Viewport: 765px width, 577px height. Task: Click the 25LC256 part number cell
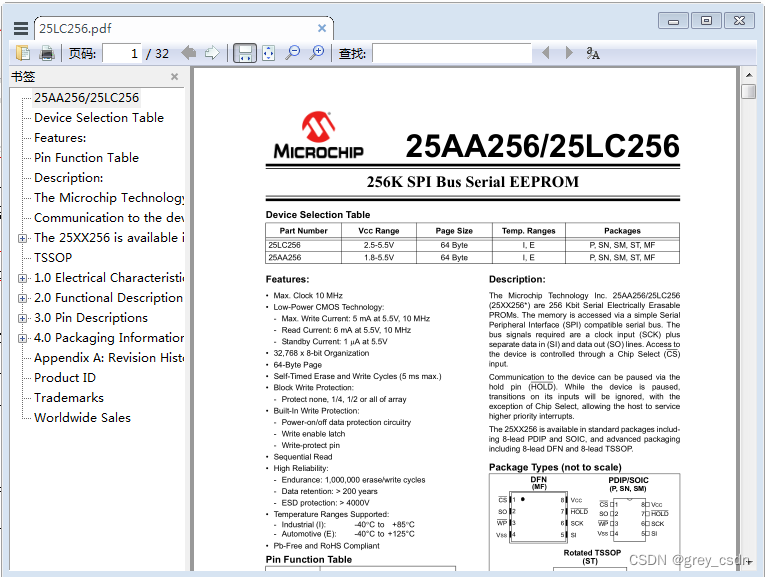[x=303, y=245]
